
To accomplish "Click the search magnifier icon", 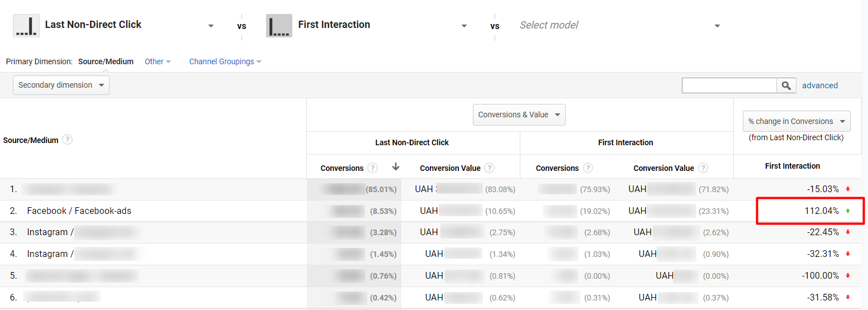I will (786, 85).
